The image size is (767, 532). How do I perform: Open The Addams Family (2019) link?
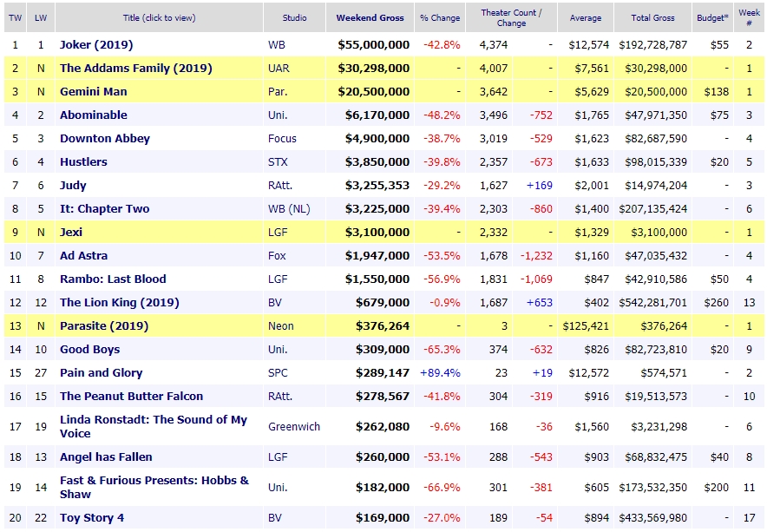pyautogui.click(x=136, y=69)
